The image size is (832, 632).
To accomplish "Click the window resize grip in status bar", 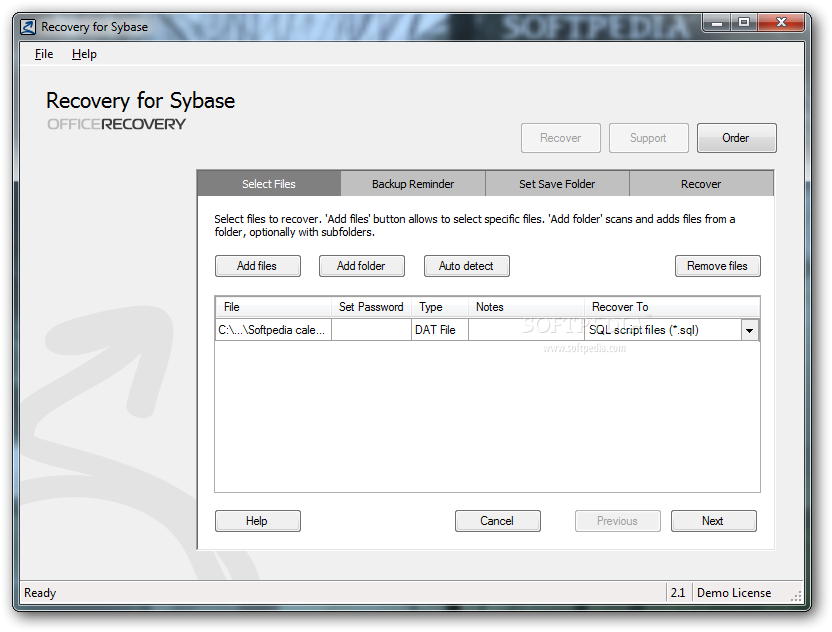I will (x=796, y=596).
